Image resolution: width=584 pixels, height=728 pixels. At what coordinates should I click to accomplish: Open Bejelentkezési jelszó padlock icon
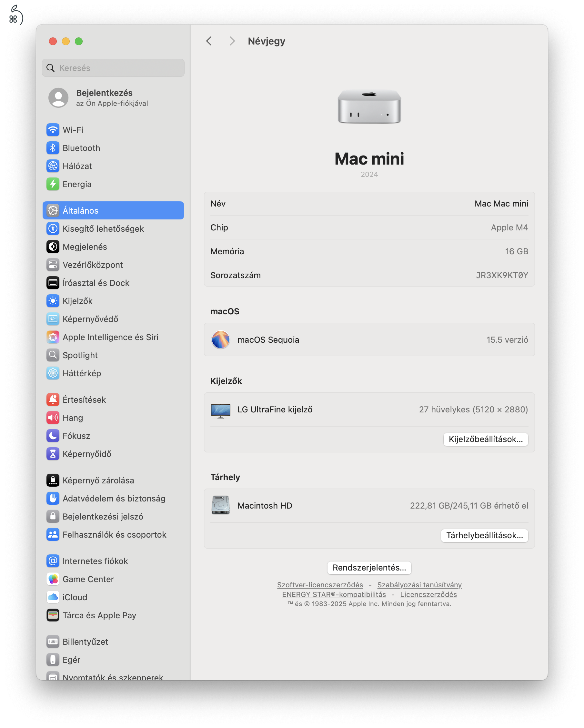click(x=53, y=517)
